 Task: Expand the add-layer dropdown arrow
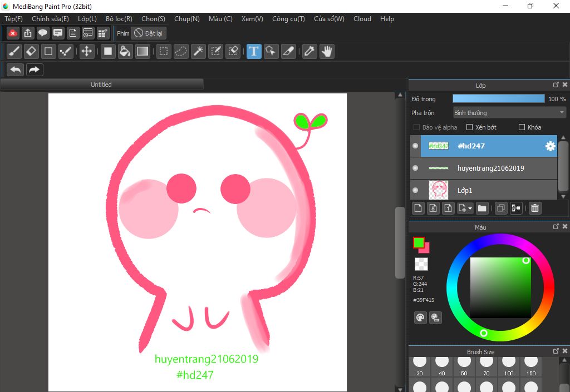[x=471, y=209]
